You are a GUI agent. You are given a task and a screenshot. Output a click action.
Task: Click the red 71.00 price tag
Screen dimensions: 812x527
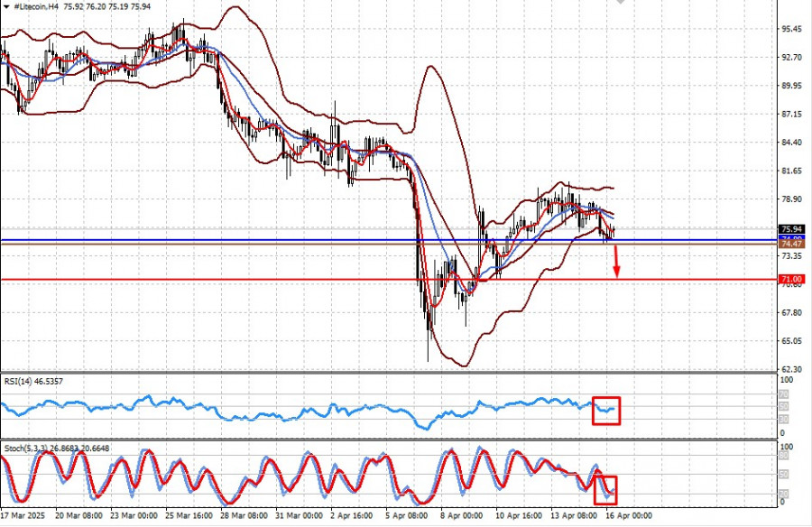pos(791,280)
